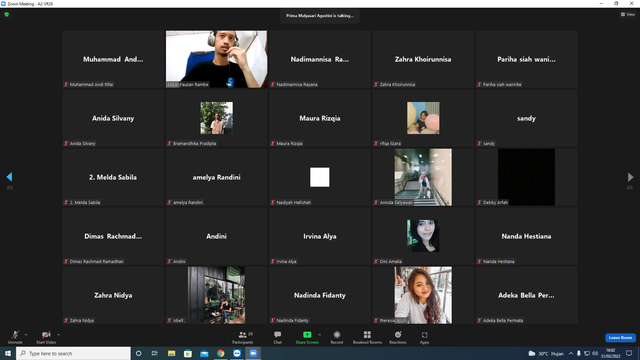Open Microsoft Store from the taskbar
Screen dimensions: 640x360
[188, 353]
